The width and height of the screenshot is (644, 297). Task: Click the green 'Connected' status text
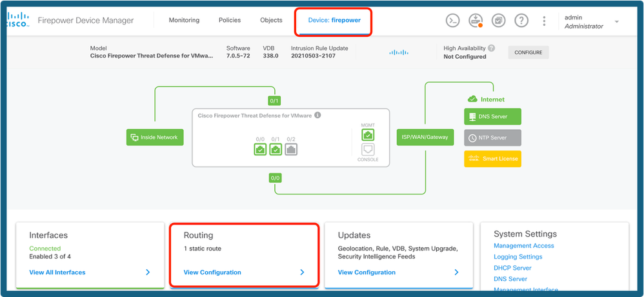[45, 248]
